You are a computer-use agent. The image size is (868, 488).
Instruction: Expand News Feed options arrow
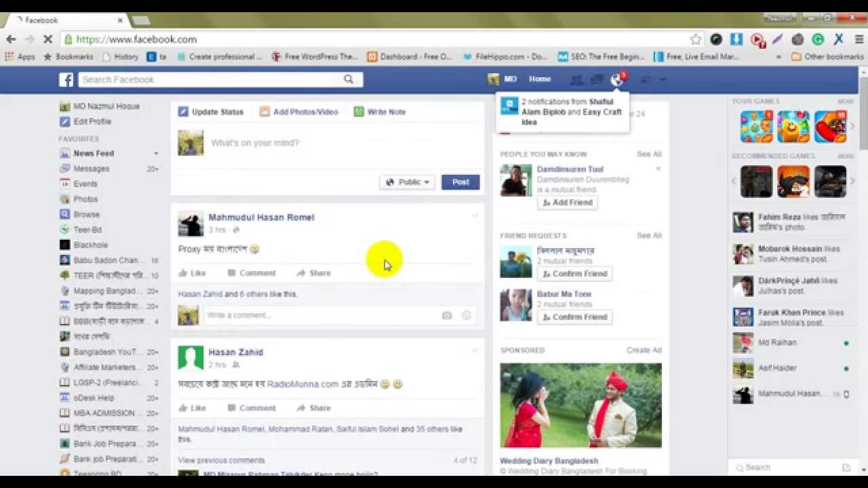(156, 154)
